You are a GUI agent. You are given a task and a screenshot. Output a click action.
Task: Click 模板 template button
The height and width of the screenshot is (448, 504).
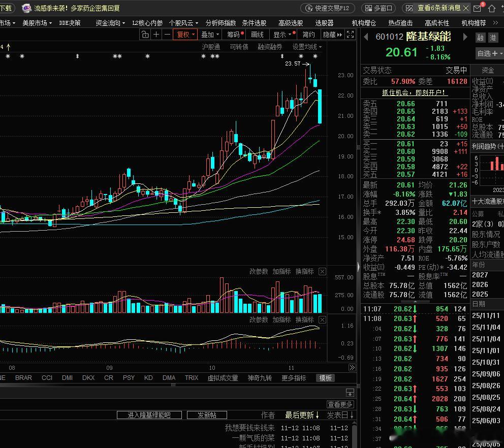tap(325, 377)
